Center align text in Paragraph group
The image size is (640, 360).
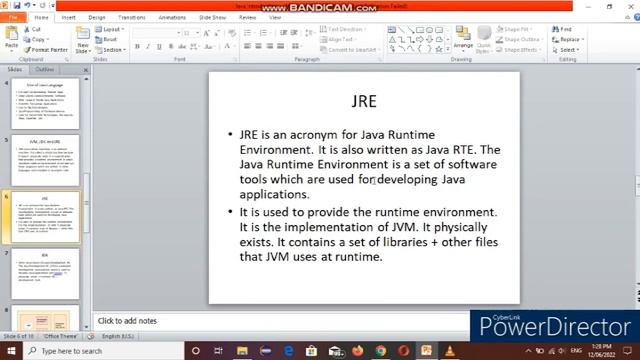[x=258, y=46]
